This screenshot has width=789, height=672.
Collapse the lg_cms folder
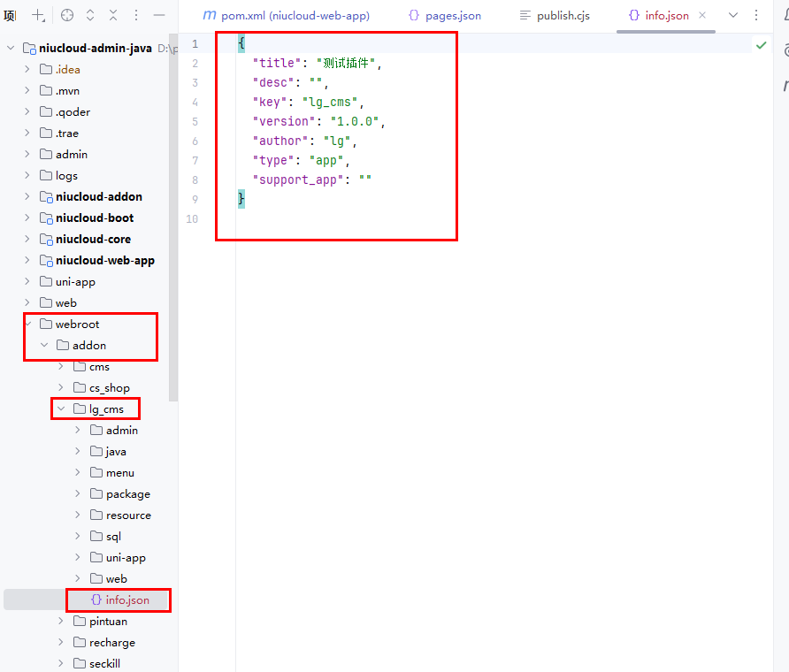pyautogui.click(x=61, y=409)
